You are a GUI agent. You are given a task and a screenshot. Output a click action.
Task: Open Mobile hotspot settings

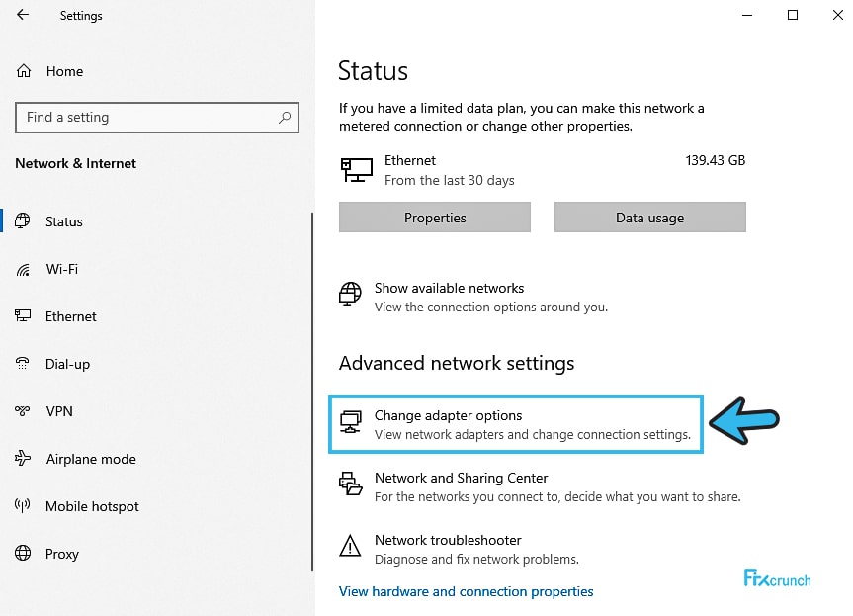point(92,506)
